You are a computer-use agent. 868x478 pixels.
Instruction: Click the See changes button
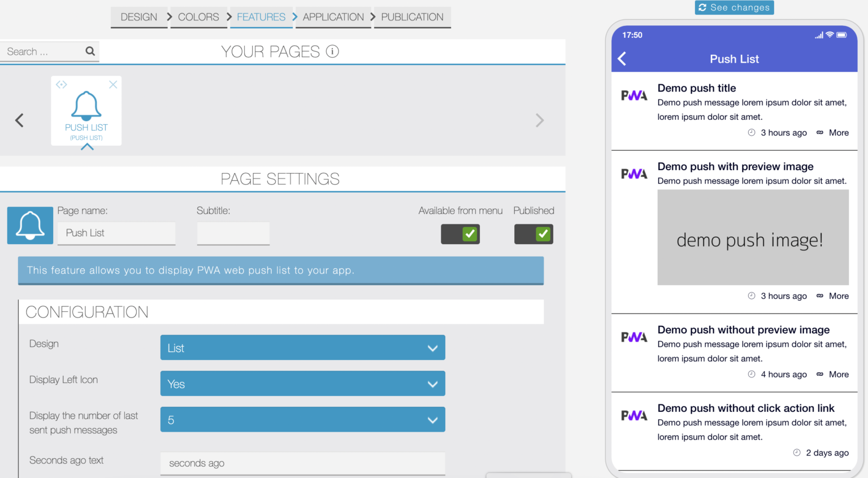point(734,7)
